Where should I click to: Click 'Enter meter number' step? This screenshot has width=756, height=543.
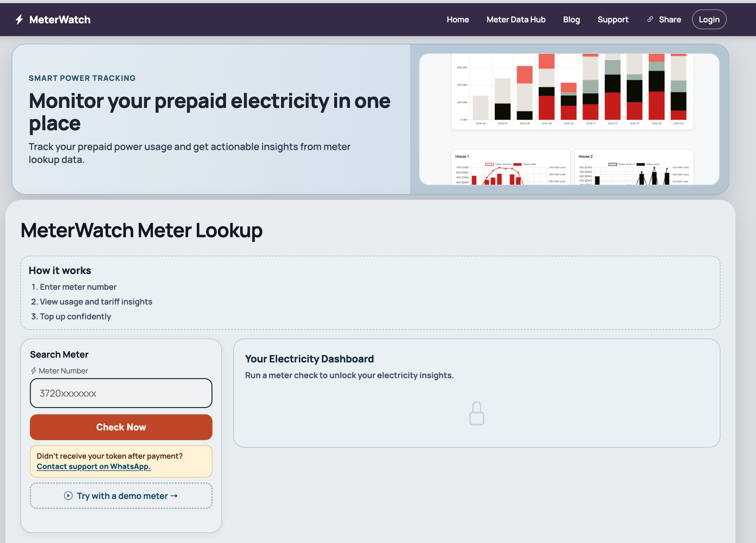click(78, 287)
